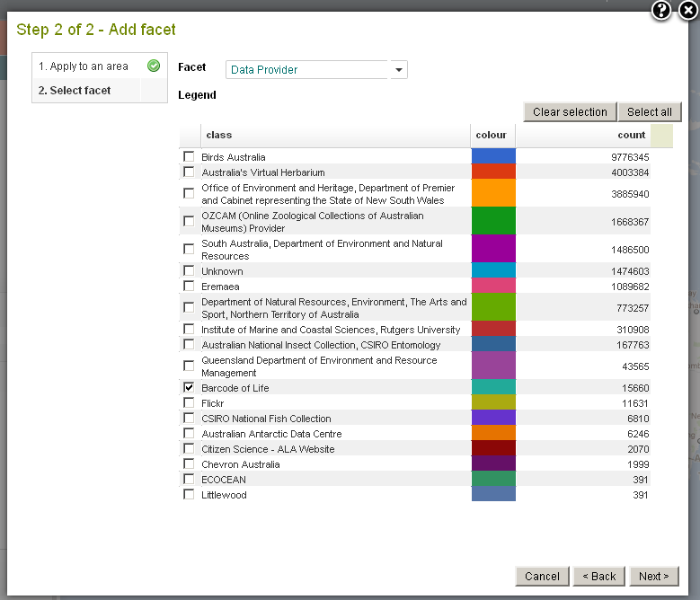Open the Facet dropdown arrow
Image resolution: width=700 pixels, height=600 pixels.
[x=399, y=70]
